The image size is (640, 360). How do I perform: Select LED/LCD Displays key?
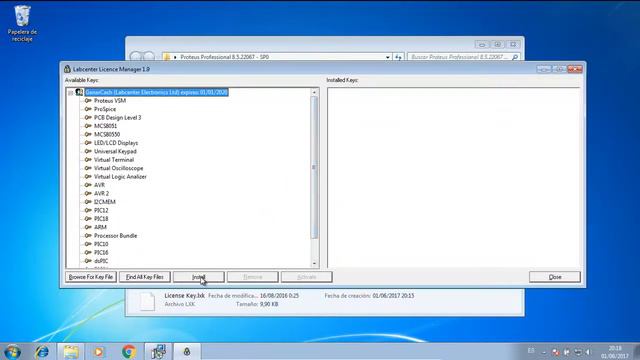[x=116, y=143]
